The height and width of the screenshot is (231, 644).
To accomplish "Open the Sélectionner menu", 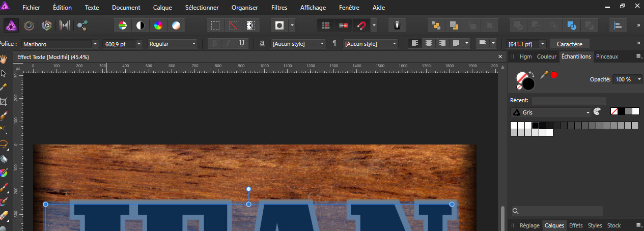I will [202, 8].
